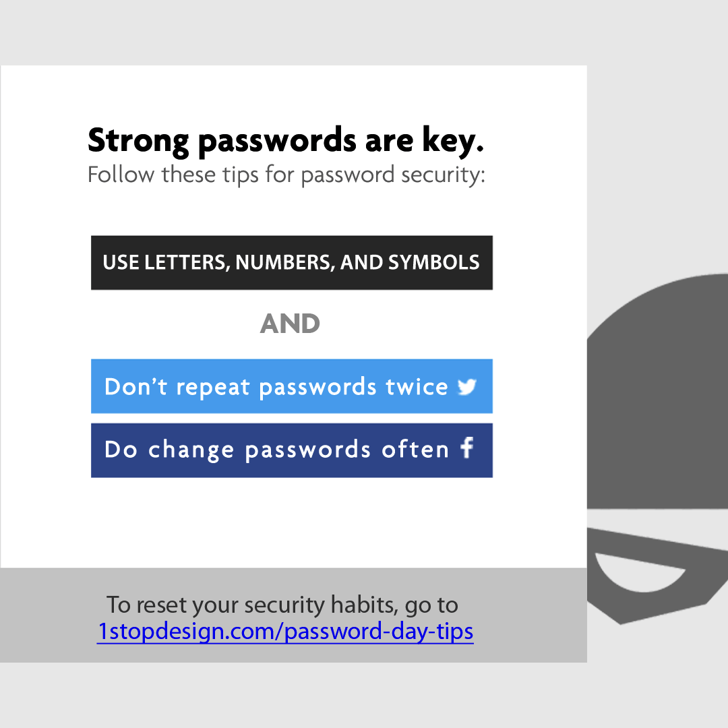Select the black "Use letters, numbers, and symbols" banner

292,263
